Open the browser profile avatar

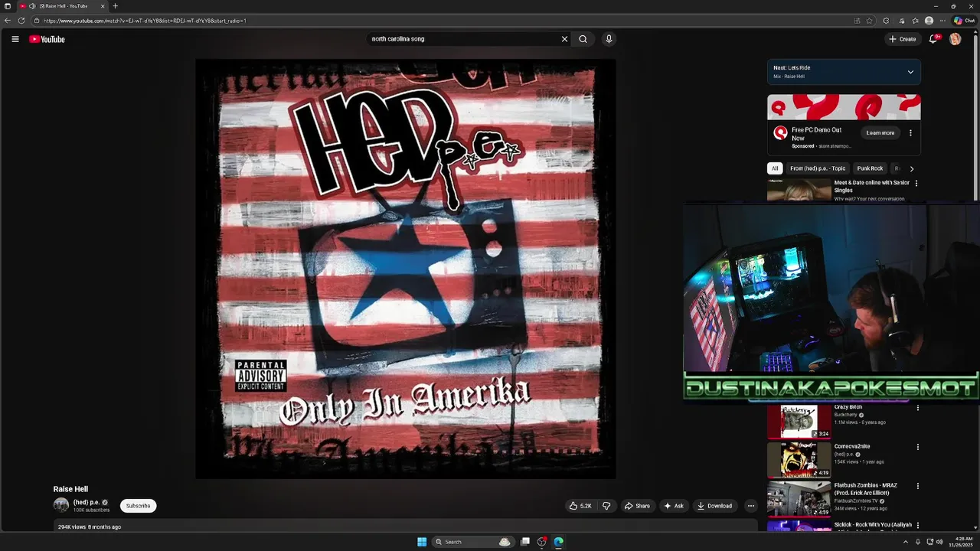click(929, 21)
